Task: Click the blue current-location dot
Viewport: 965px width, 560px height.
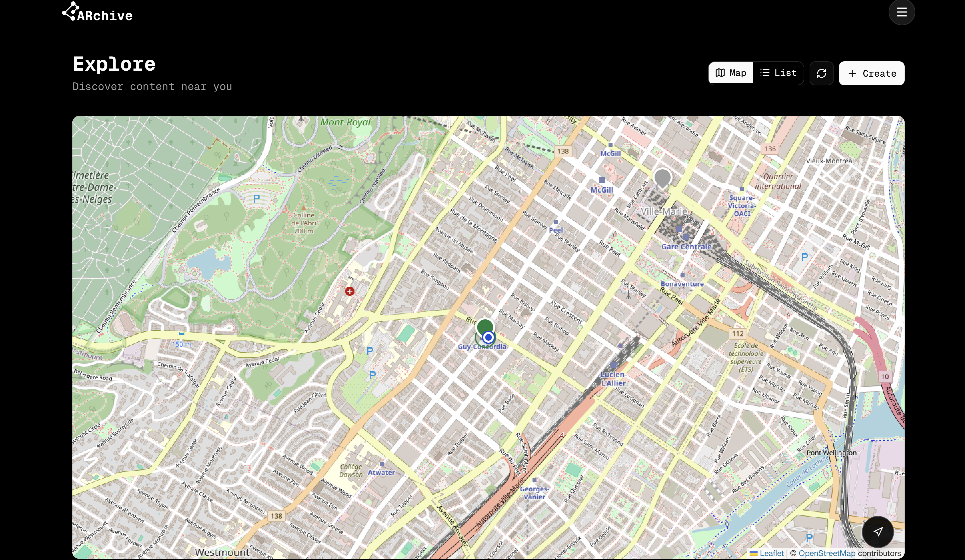Action: [x=488, y=337]
